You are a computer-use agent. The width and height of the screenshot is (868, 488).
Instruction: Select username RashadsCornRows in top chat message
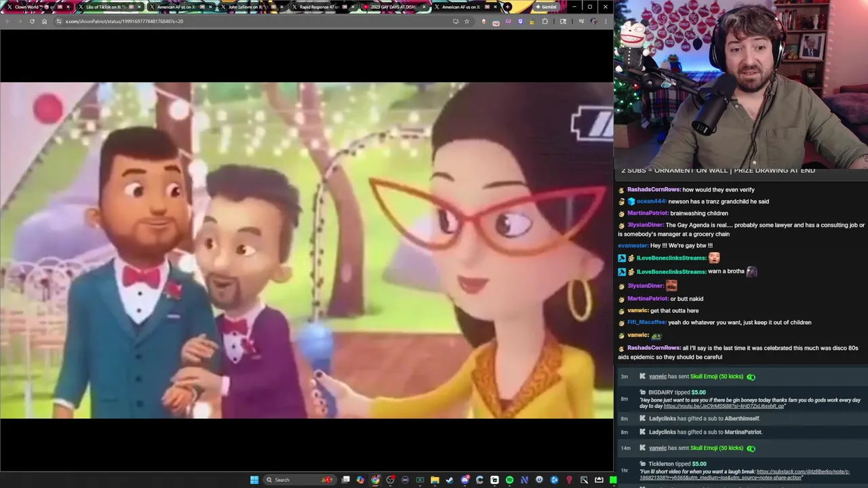[x=654, y=190]
